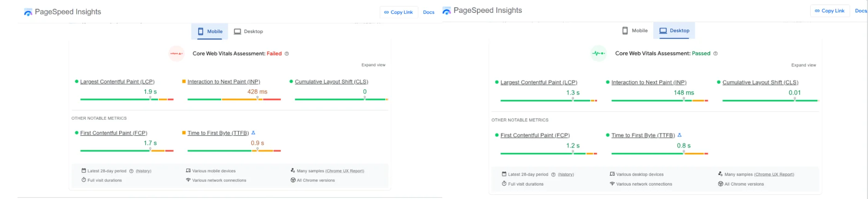Open Docs link in the right panel
868x199 pixels.
pos(861,11)
